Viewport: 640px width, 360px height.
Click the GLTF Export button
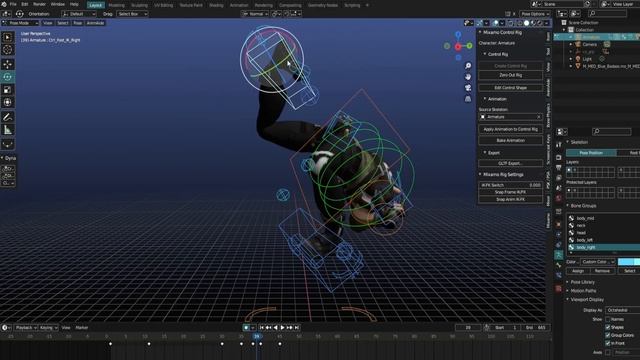[511, 163]
